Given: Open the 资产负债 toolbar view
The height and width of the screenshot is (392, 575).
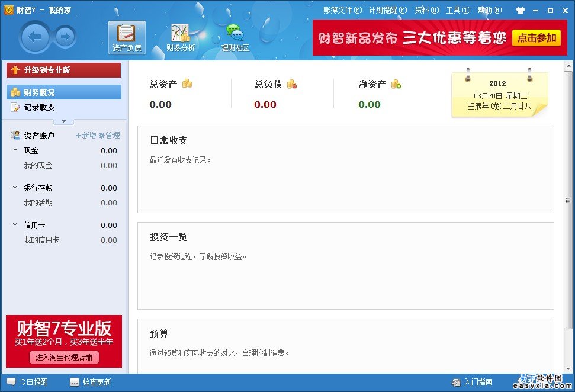Looking at the screenshot, I should coord(127,37).
